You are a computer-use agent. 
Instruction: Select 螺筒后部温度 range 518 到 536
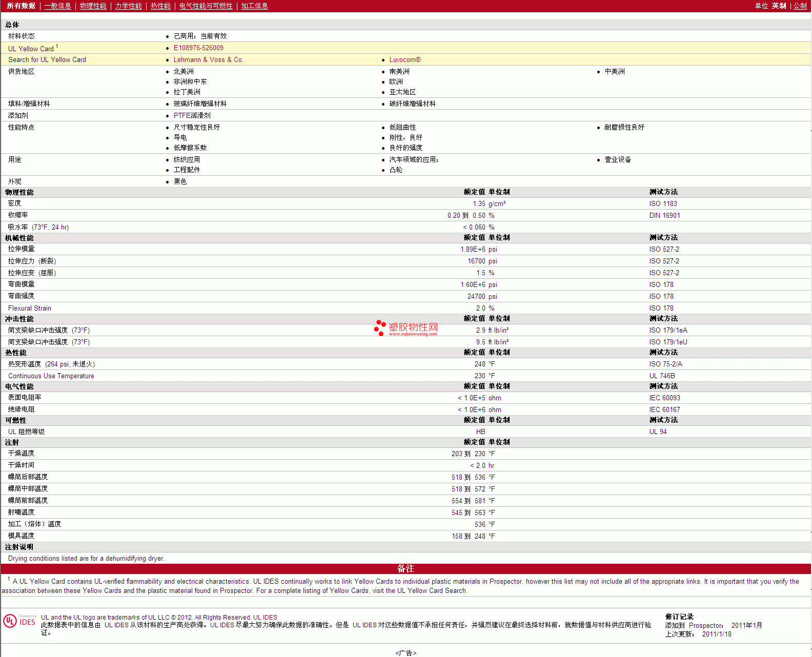468,477
